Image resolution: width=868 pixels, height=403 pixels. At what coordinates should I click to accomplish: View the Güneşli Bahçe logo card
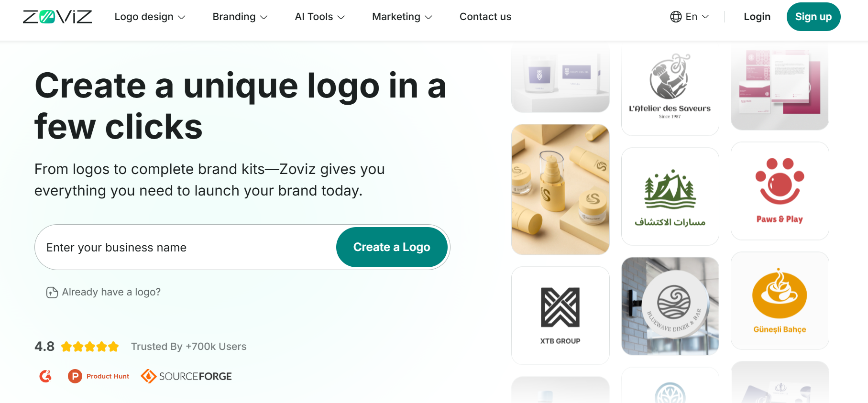780,301
